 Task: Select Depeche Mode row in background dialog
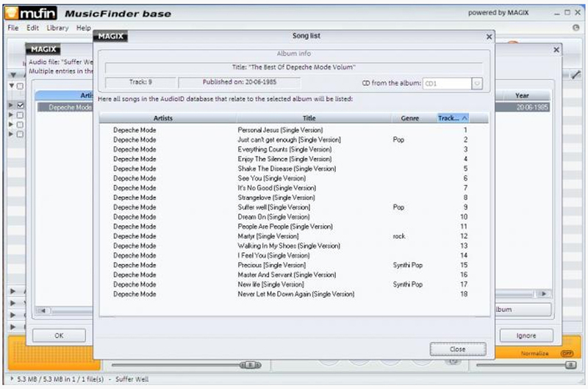click(65, 107)
